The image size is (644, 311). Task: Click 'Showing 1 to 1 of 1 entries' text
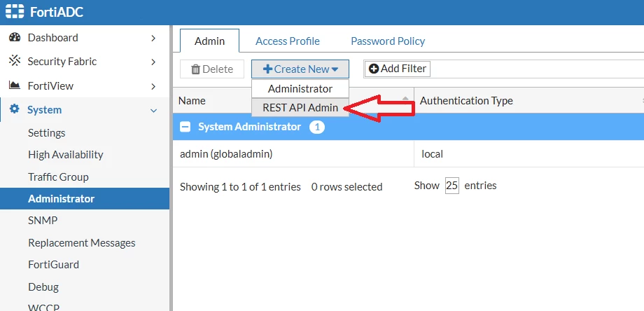pos(240,187)
